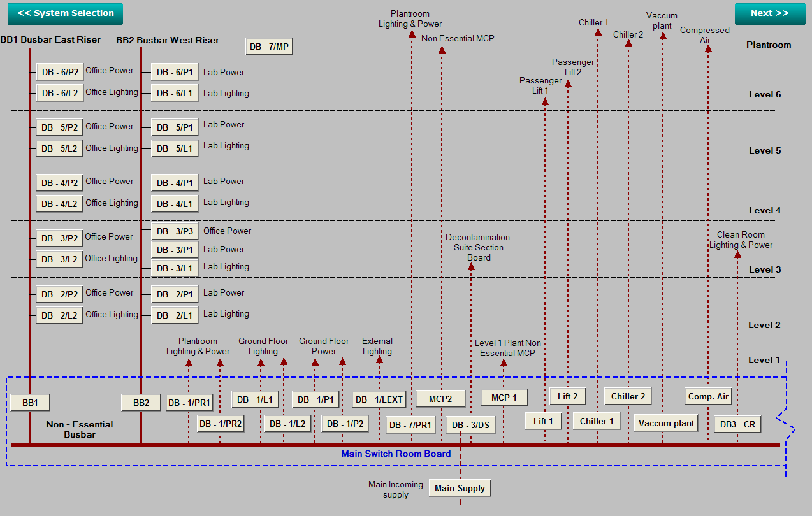The image size is (812, 516).
Task: Click the Main Supply button
Action: click(460, 489)
